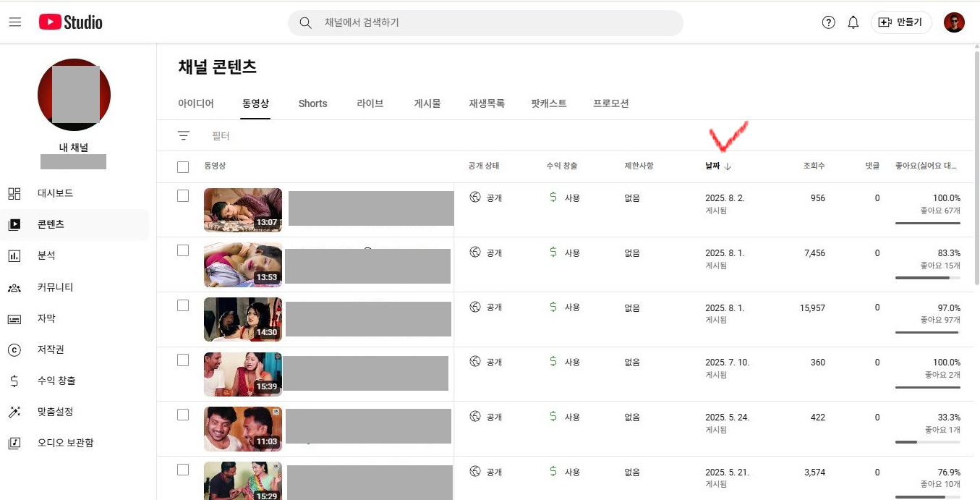
Task: Open 오디오 보관함 in sidebar
Action: pyautogui.click(x=65, y=443)
